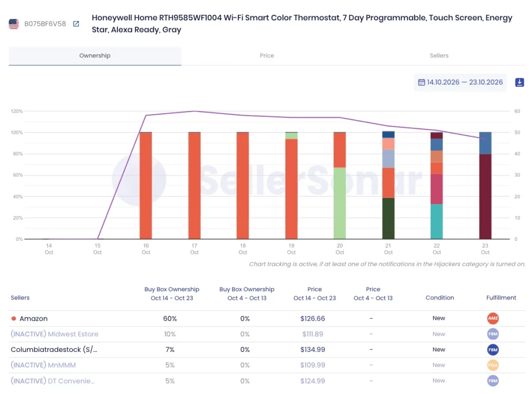Image resolution: width=532 pixels, height=394 pixels.
Task: Click Amazon's $126.66 price
Action: [312, 319]
